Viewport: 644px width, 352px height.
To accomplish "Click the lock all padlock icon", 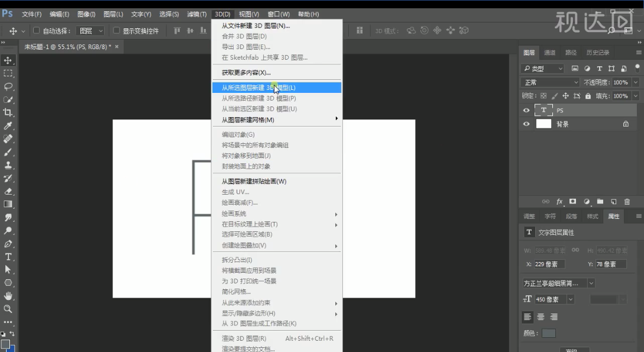I will pos(588,96).
